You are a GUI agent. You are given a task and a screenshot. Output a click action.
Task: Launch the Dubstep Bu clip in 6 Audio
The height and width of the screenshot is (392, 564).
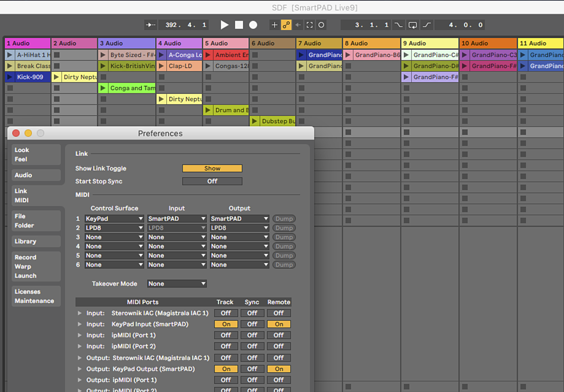click(255, 121)
